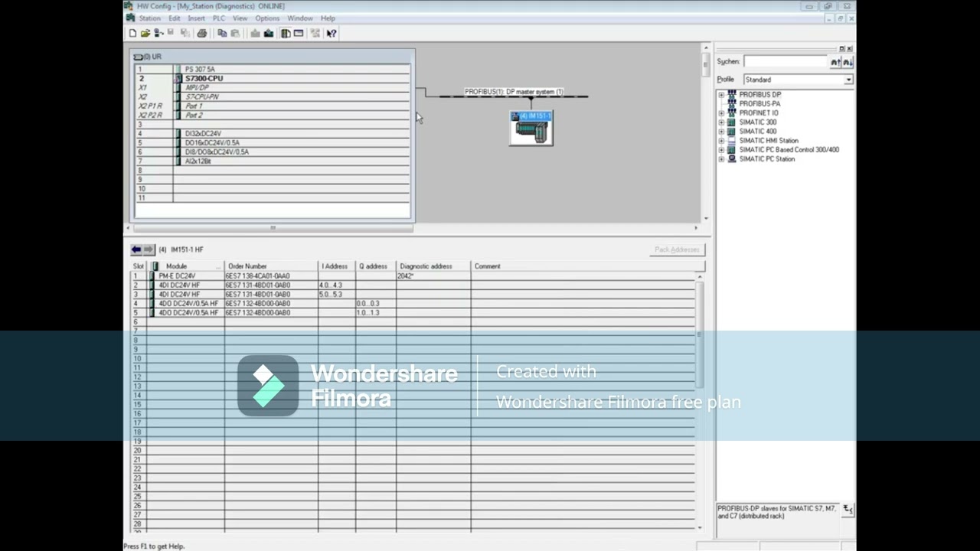980x551 pixels.
Task: Click the PROFIBUS(1) DP master system line
Action: (x=514, y=96)
